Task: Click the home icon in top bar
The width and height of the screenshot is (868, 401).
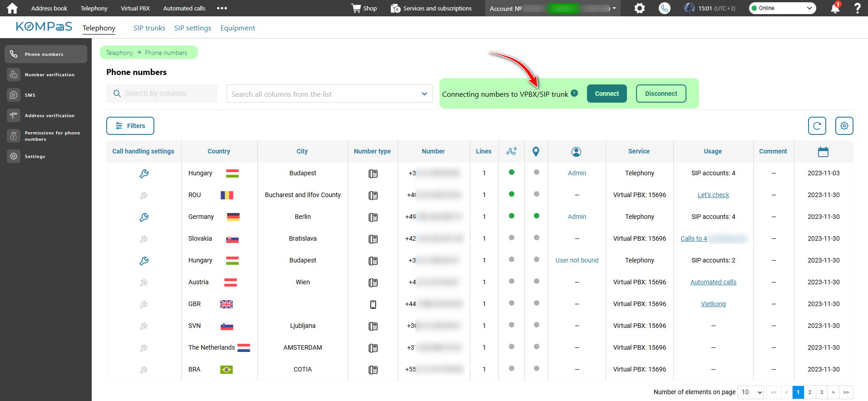Action: pyautogui.click(x=12, y=8)
